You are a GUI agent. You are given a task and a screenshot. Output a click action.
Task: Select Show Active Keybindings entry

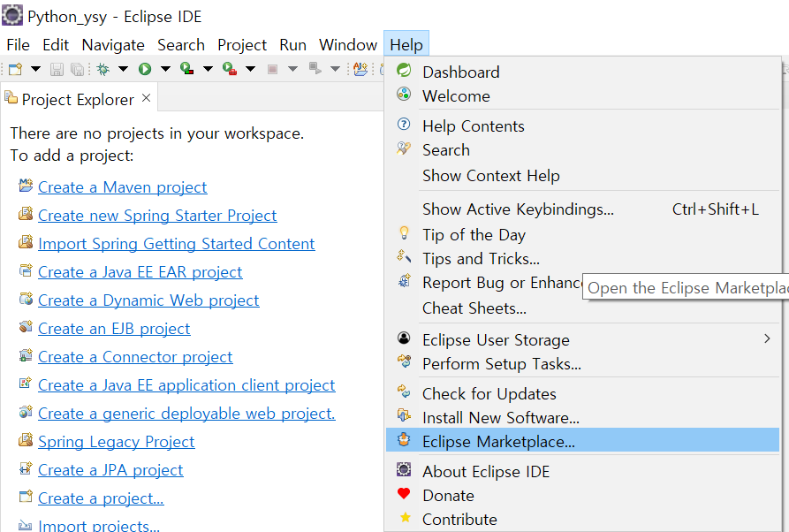[582, 209]
